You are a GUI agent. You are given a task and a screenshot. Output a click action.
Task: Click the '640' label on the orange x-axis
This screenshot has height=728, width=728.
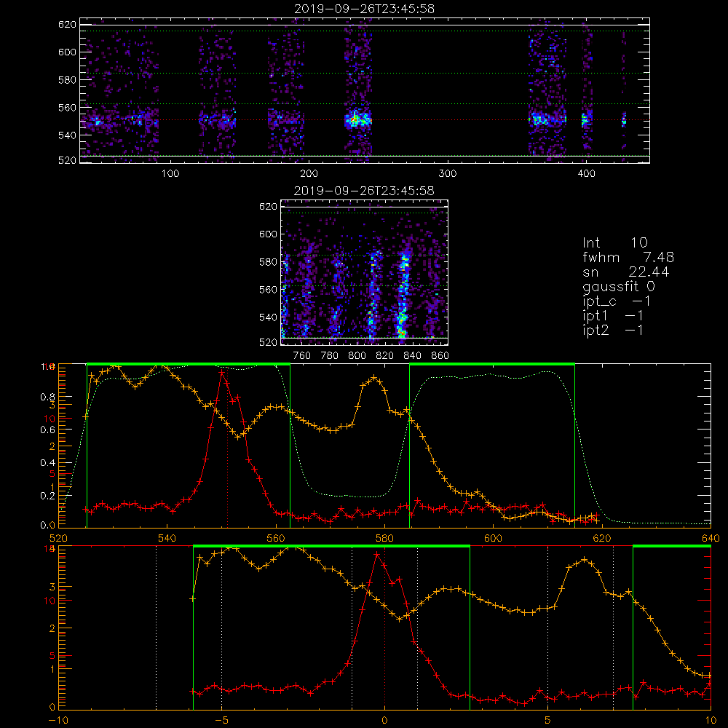coord(711,538)
